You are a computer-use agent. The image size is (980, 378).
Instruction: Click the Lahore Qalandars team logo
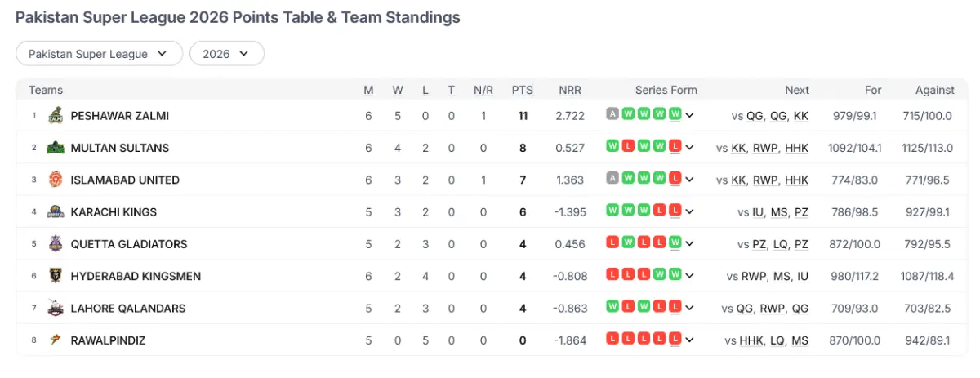[x=56, y=308]
